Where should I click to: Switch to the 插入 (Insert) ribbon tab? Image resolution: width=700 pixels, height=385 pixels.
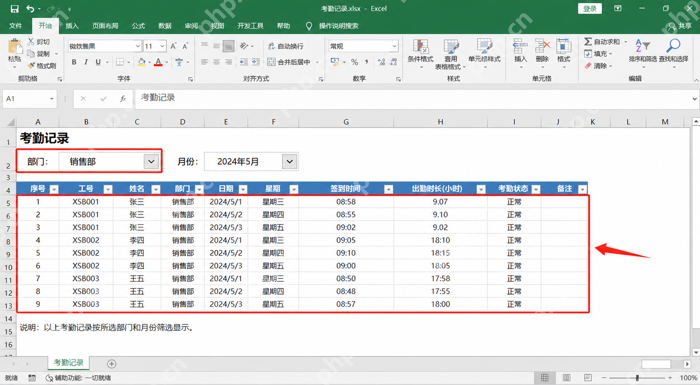(72, 26)
